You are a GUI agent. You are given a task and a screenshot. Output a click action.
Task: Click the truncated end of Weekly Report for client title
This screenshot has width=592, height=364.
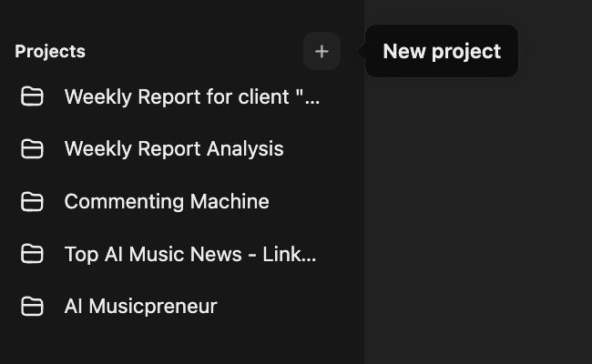(308, 96)
